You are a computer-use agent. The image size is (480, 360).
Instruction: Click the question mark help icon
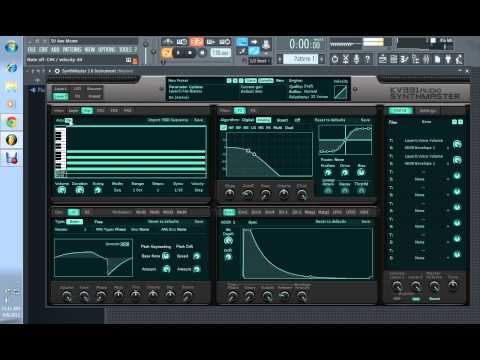[367, 59]
